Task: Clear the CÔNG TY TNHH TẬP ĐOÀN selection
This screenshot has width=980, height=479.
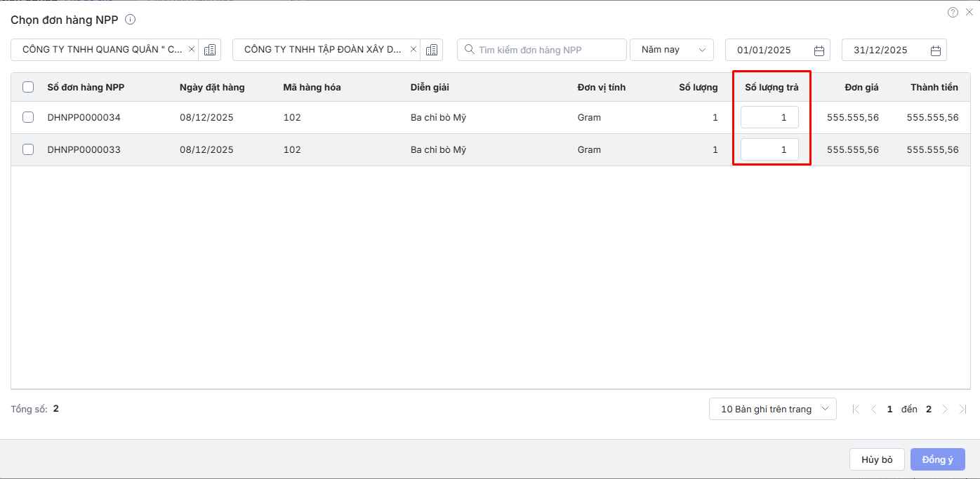Action: point(413,50)
